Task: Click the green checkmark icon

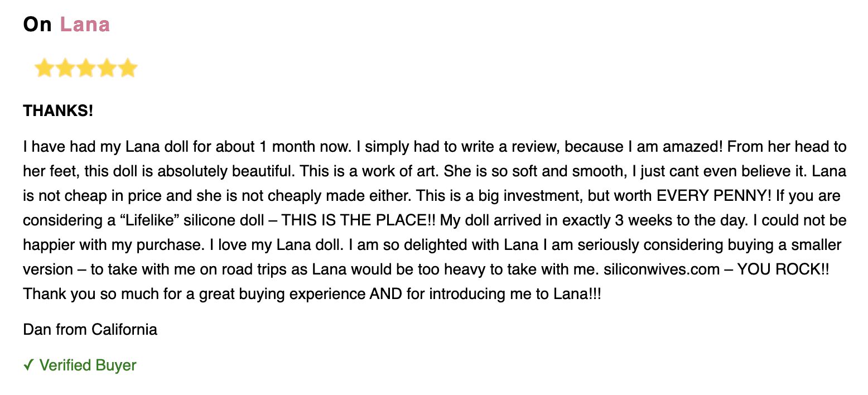Action: pyautogui.click(x=28, y=365)
